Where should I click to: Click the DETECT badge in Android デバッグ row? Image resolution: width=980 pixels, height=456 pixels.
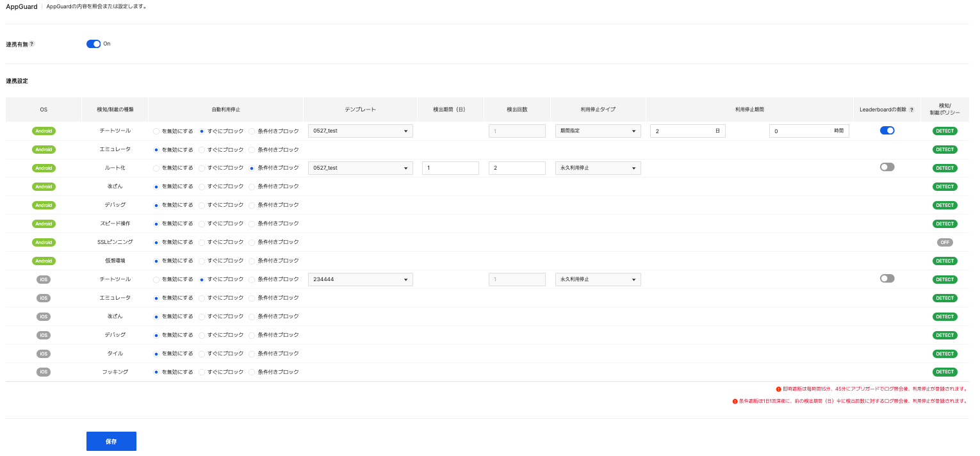pos(945,205)
